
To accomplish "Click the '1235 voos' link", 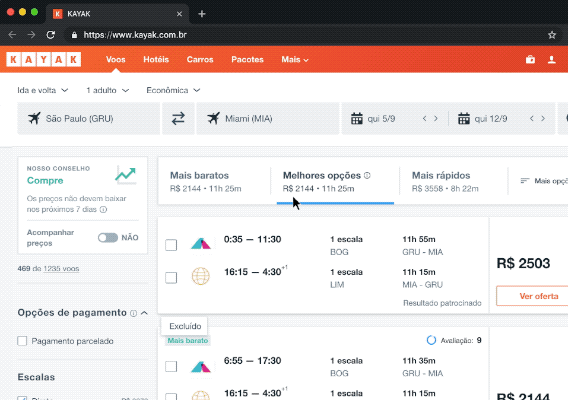I will [61, 268].
